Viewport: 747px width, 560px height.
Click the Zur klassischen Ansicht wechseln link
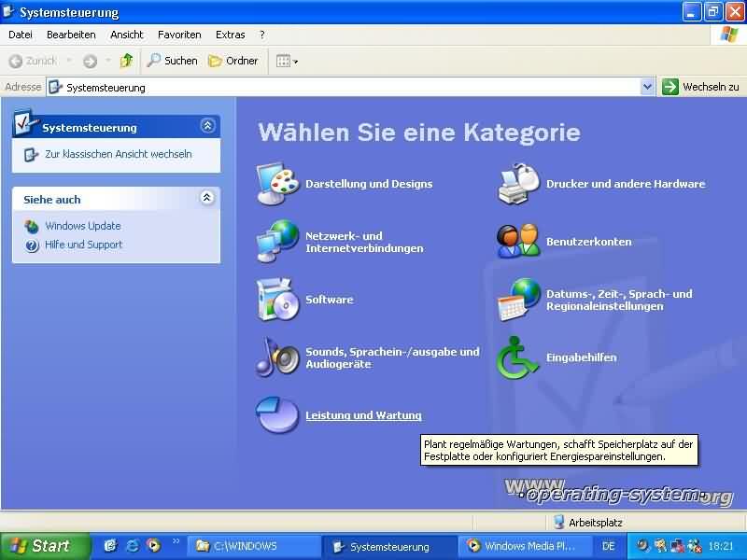[119, 154]
